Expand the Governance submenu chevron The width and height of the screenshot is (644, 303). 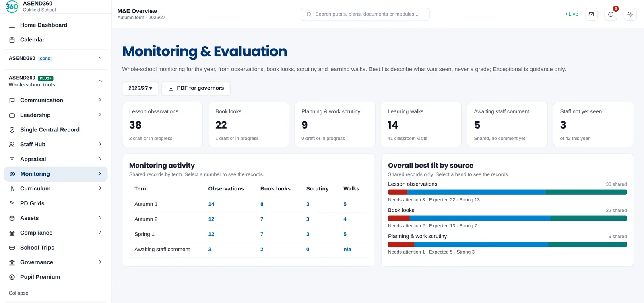[100, 262]
